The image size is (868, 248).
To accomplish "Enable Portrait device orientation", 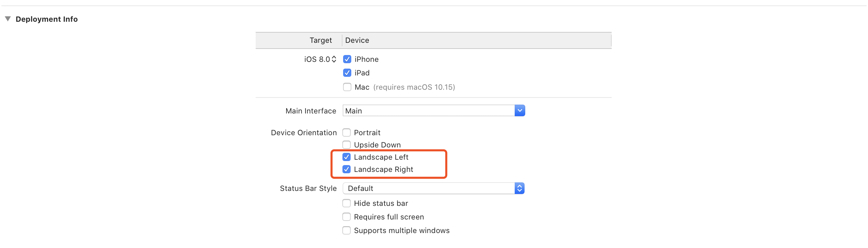I will coord(346,132).
